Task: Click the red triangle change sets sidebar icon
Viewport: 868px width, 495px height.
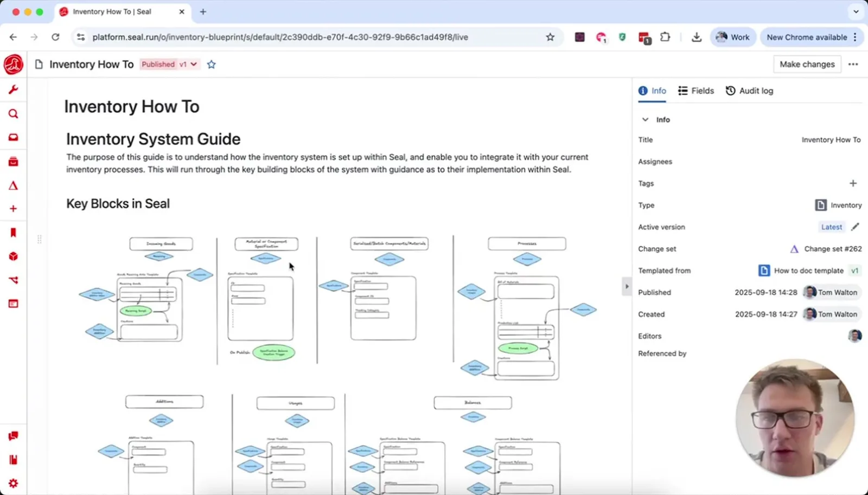Action: pos(14,185)
